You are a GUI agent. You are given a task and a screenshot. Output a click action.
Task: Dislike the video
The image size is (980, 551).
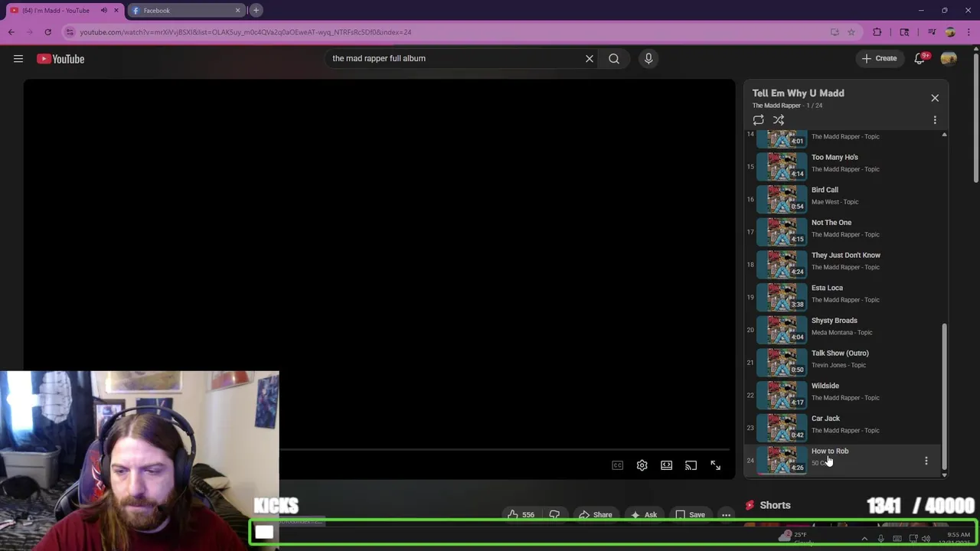(x=554, y=514)
